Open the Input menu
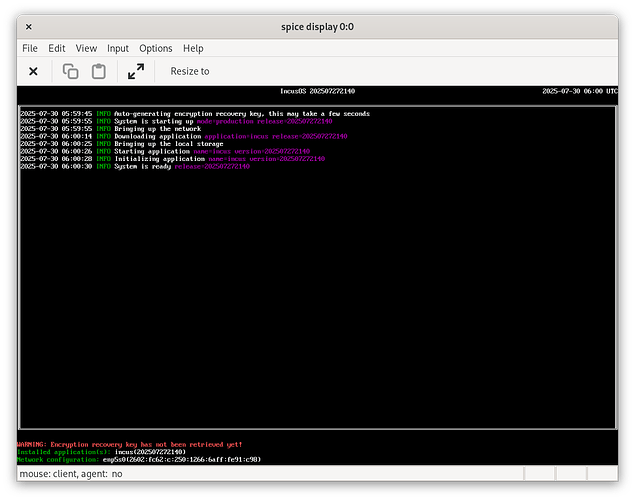This screenshot has height=500, width=635. click(x=118, y=48)
